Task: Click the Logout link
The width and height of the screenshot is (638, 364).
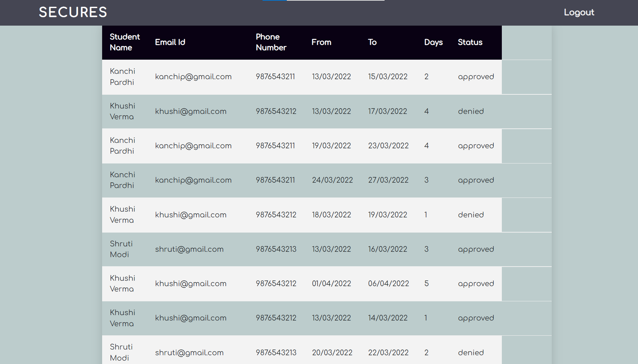Action: click(x=579, y=12)
